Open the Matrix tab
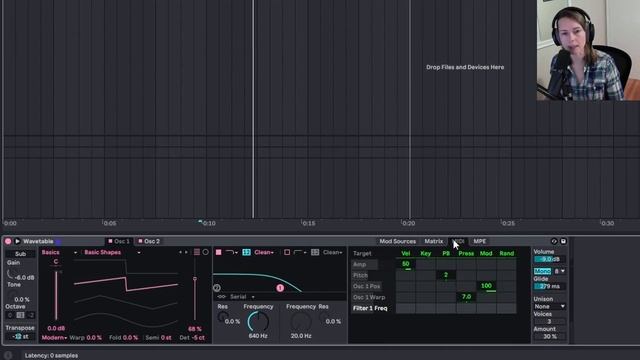640x360 pixels. pos(433,241)
